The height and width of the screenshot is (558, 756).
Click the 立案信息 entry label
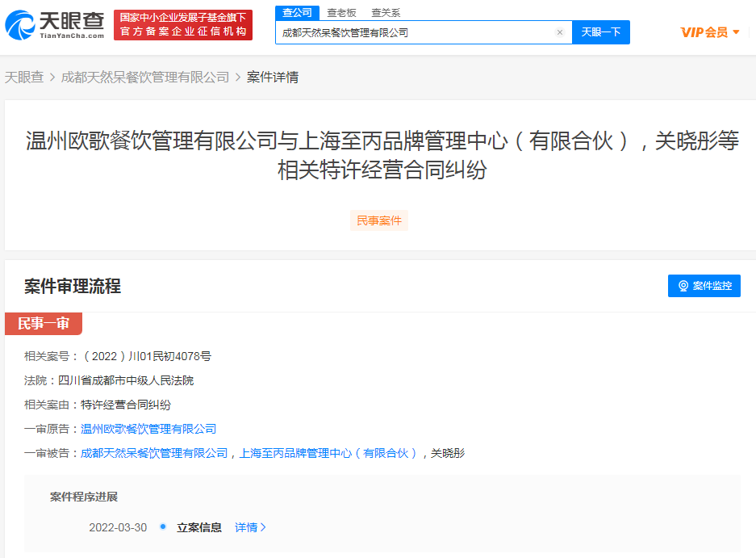tap(199, 527)
